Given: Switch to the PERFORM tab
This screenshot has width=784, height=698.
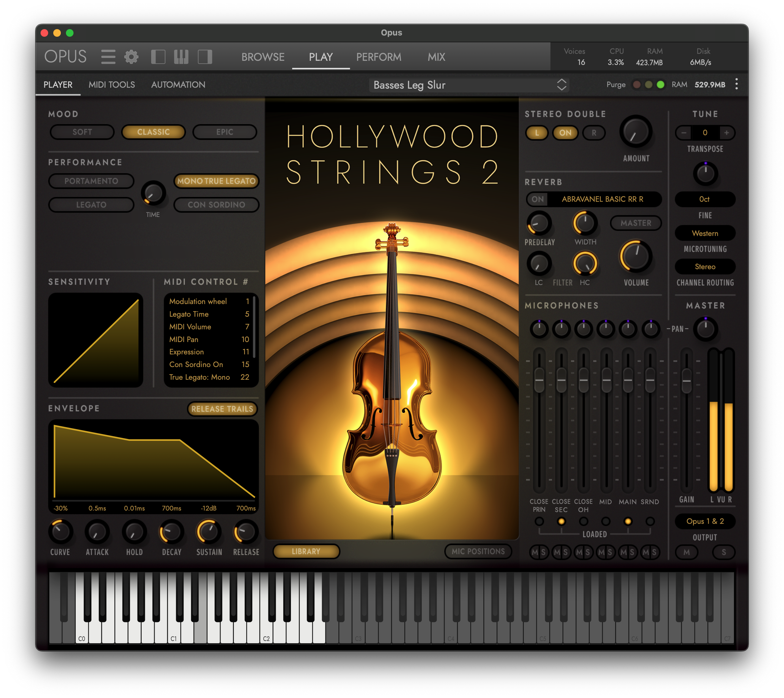Looking at the screenshot, I should [378, 57].
